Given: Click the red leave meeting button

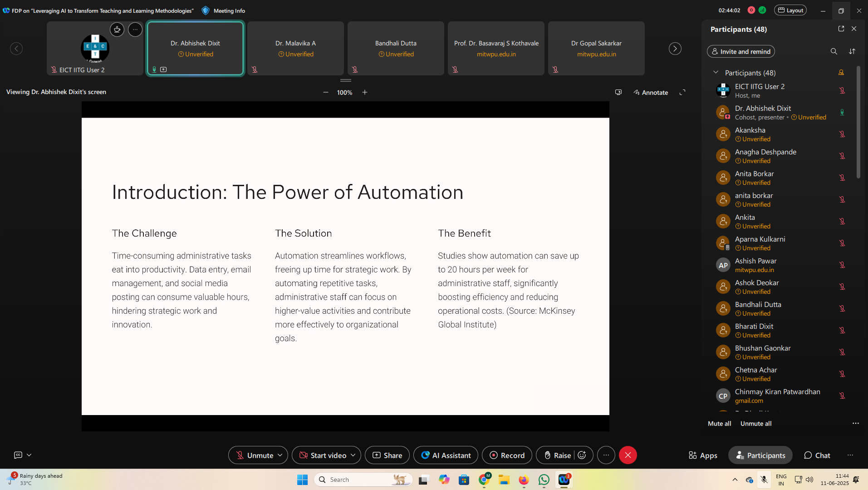Looking at the screenshot, I should pos(628,455).
